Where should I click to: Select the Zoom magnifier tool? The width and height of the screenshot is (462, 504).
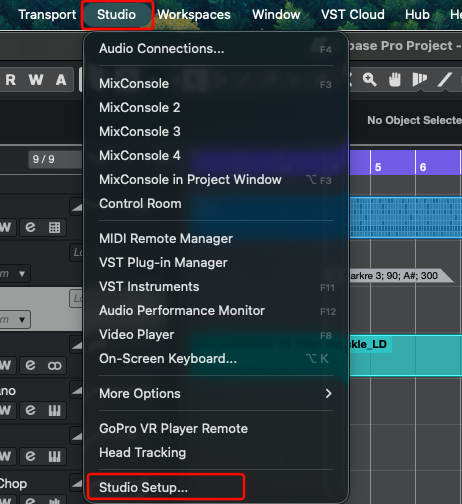pos(370,80)
